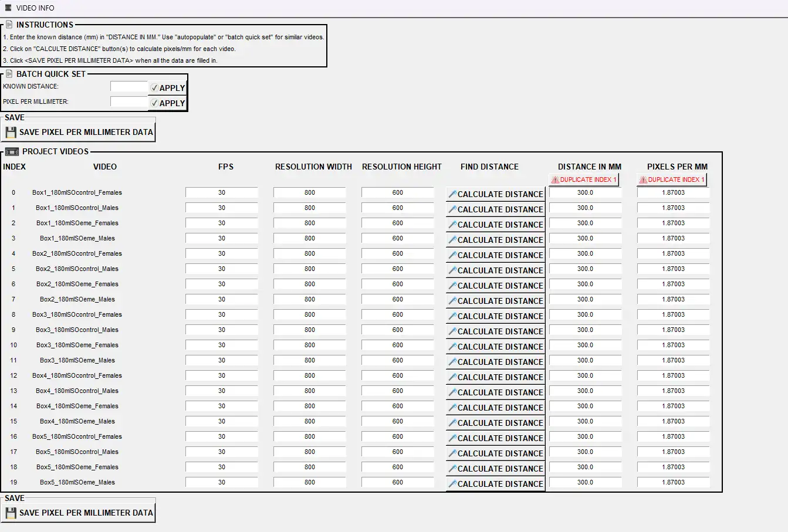The height and width of the screenshot is (532, 788).
Task: Click the measure icon for Box1_180mISOcontrol_Males
Action: tap(452, 209)
